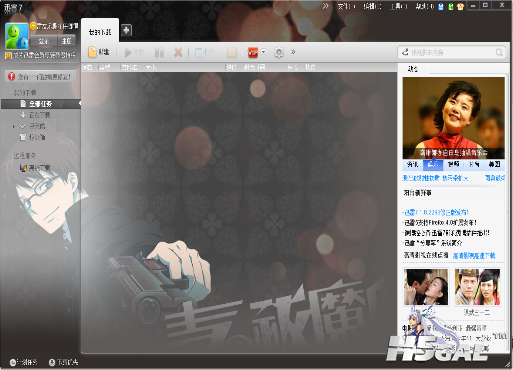Click the Pause icon in the toolbar
This screenshot has width=513, height=370.
(x=159, y=52)
